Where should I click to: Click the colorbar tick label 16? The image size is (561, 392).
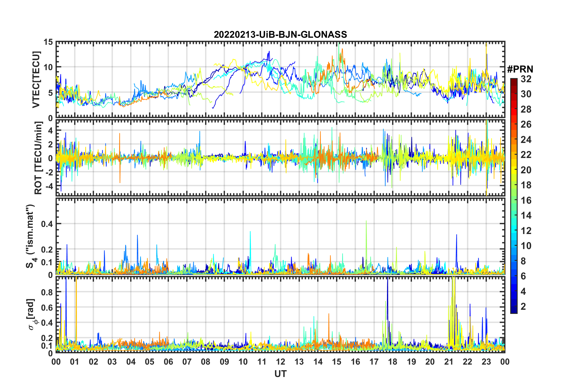526,200
